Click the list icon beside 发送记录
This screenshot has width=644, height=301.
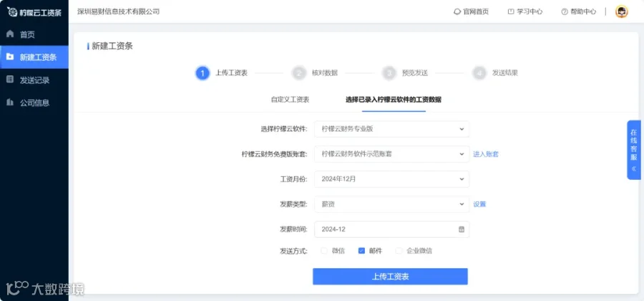coord(10,80)
